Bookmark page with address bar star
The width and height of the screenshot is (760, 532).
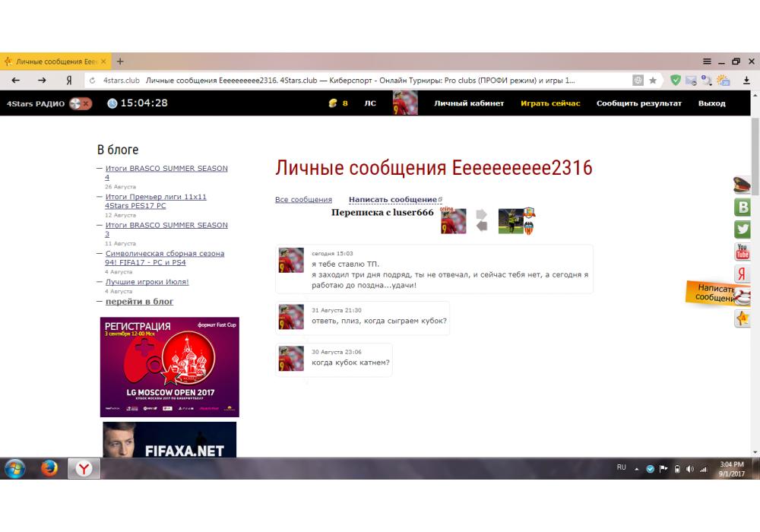click(653, 80)
